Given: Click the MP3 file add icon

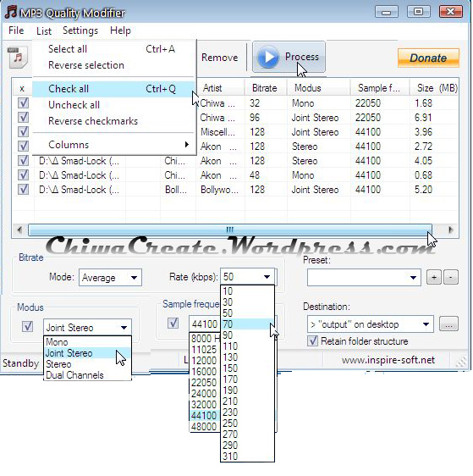Looking at the screenshot, I should [18, 57].
